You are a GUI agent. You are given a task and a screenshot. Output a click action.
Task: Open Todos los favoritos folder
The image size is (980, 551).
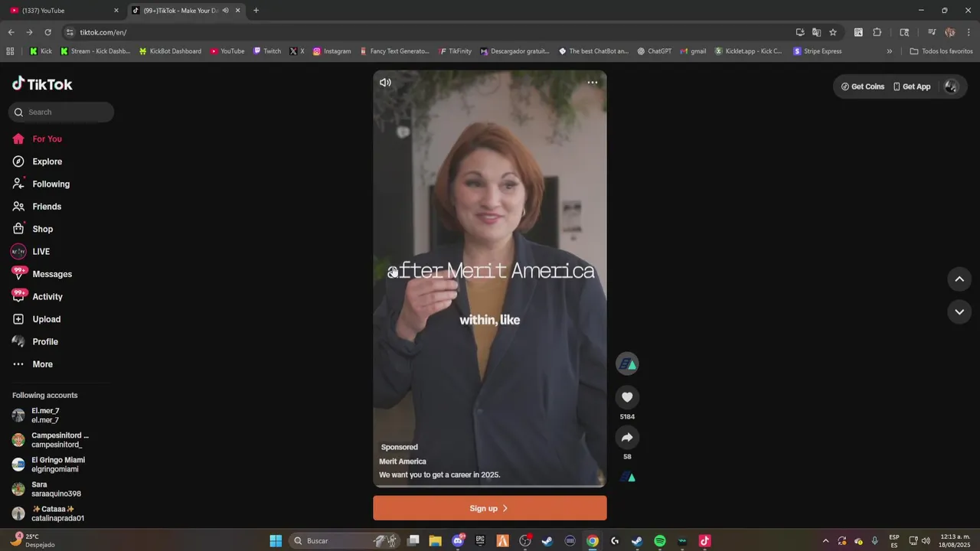tap(941, 51)
